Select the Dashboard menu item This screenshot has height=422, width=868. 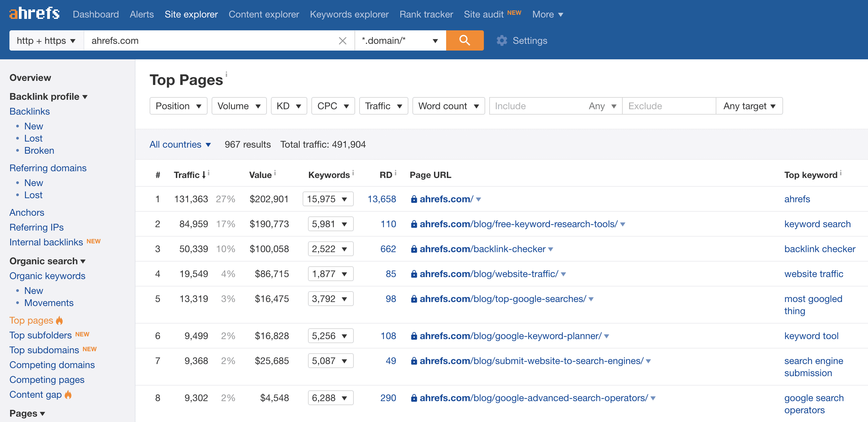coord(96,13)
